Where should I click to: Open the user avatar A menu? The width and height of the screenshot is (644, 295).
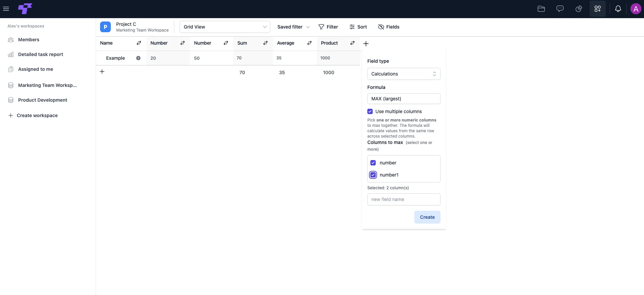636,9
